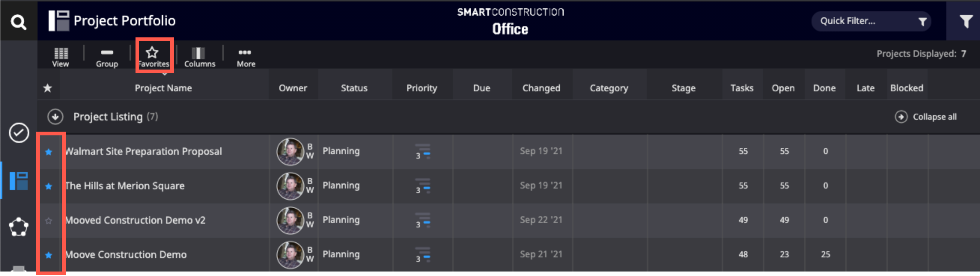Toggle favorite star for Moove Construction Demo
Image resolution: width=980 pixels, height=276 pixels.
[48, 255]
